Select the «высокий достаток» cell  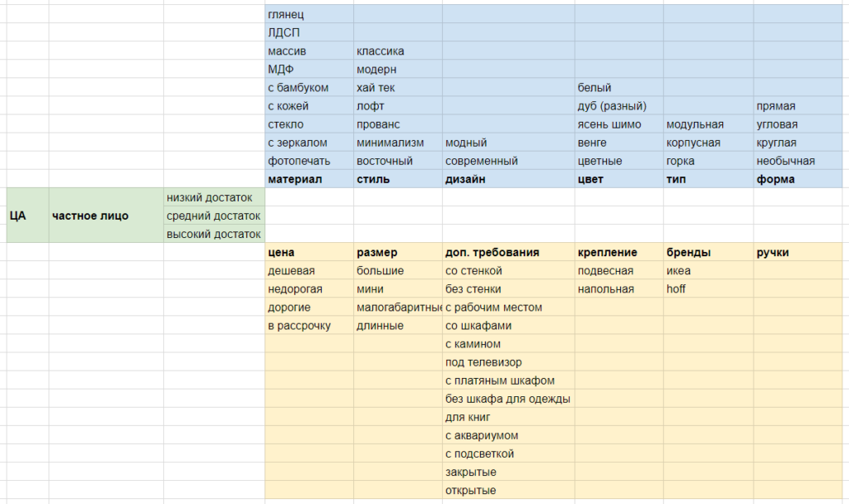coord(215,234)
